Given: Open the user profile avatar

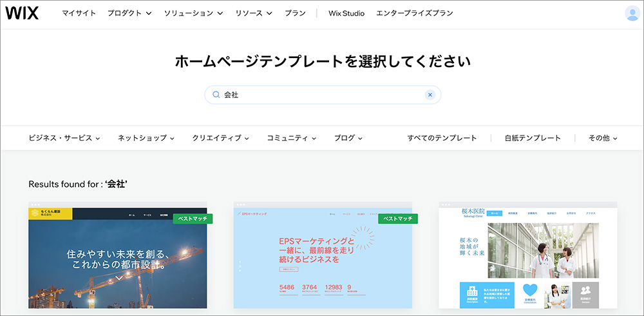Looking at the screenshot, I should (632, 13).
